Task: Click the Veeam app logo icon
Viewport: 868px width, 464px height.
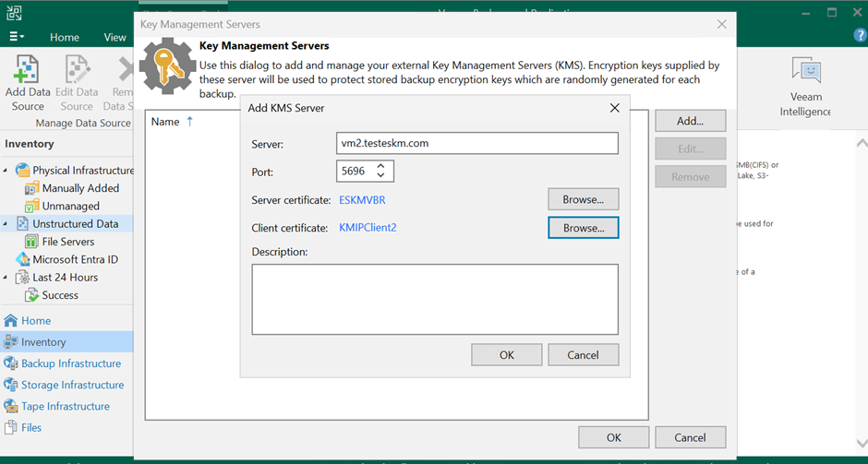Action: (x=14, y=13)
